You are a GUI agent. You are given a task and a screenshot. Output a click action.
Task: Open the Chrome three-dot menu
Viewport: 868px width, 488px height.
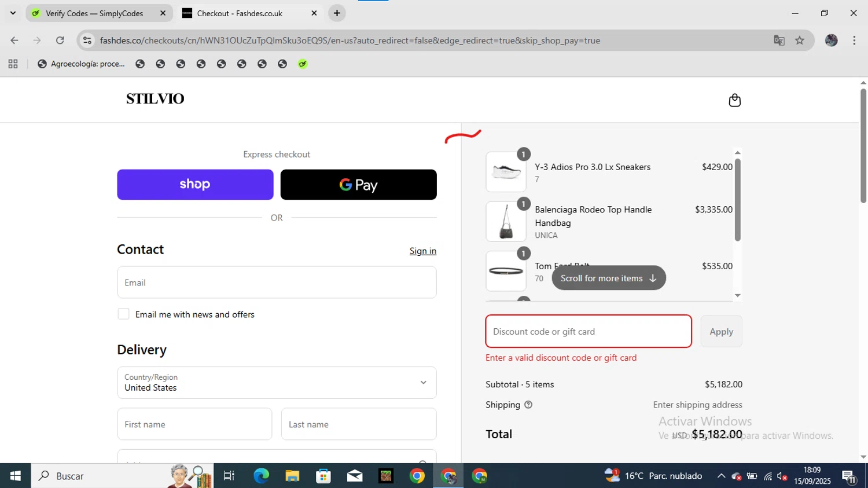click(854, 41)
